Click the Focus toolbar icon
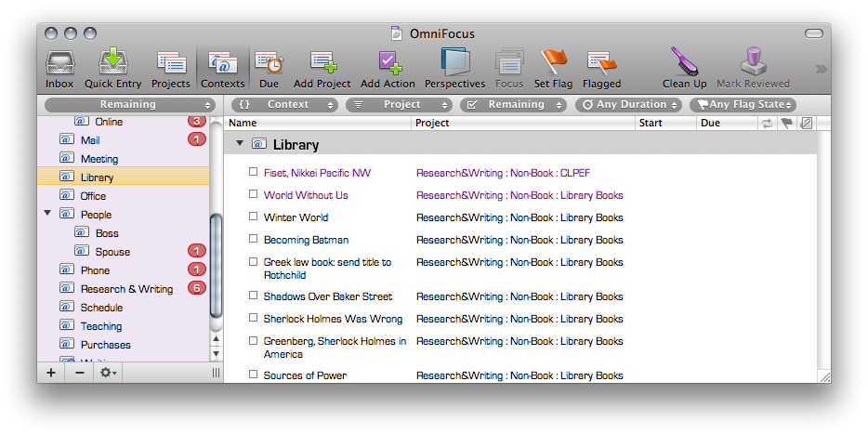 tap(509, 62)
